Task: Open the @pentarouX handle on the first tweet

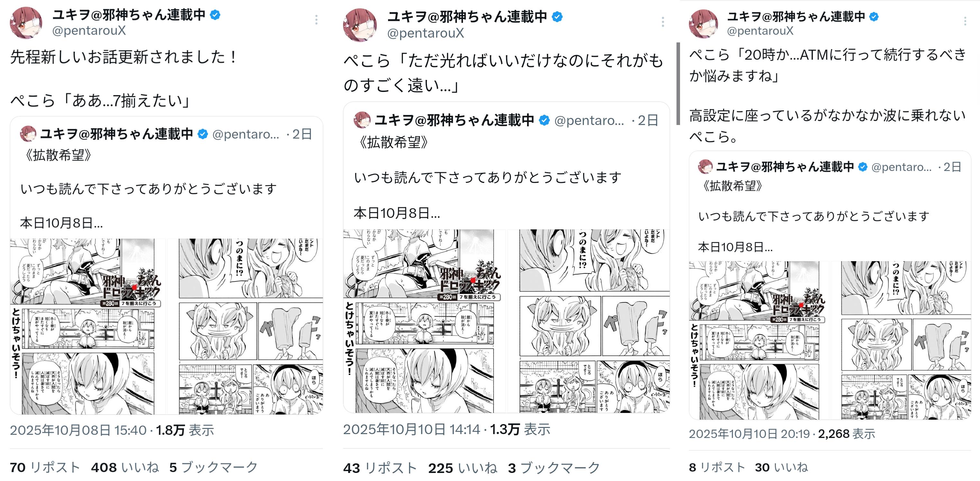Action: [x=89, y=31]
